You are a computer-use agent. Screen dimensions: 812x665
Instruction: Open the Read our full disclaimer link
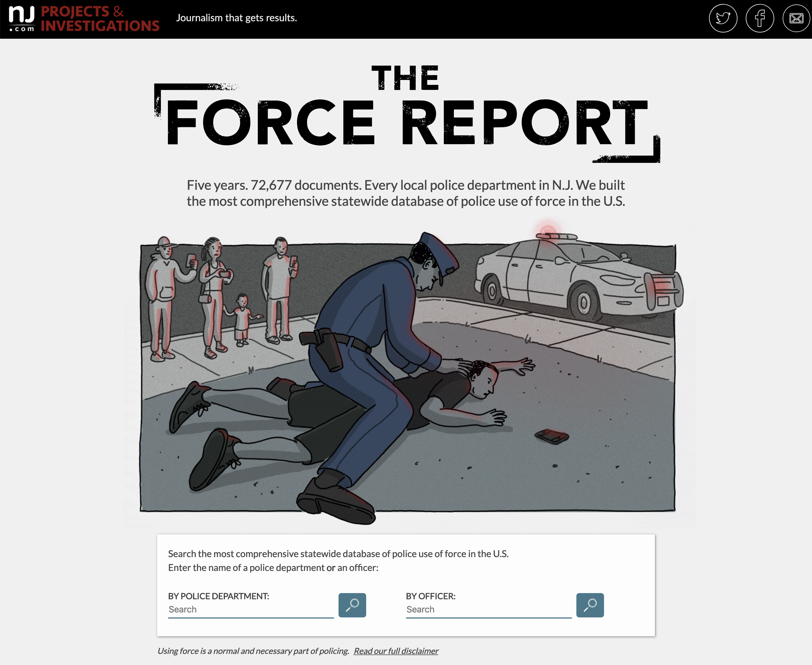click(396, 651)
